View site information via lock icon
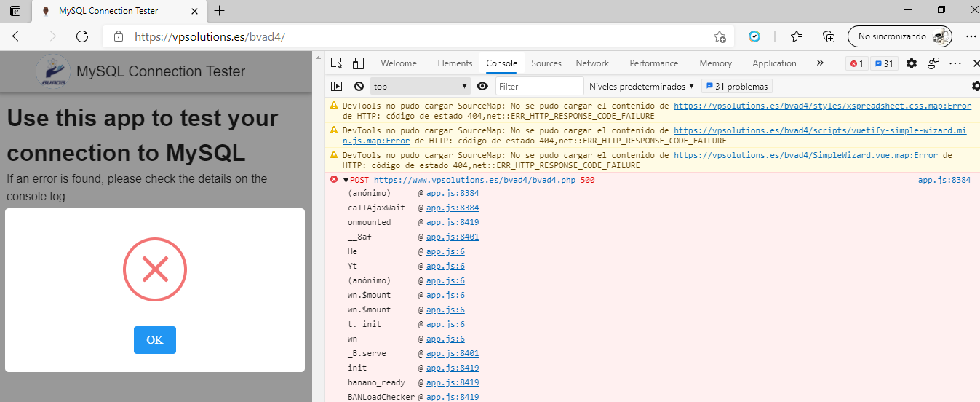980x402 pixels. (119, 36)
